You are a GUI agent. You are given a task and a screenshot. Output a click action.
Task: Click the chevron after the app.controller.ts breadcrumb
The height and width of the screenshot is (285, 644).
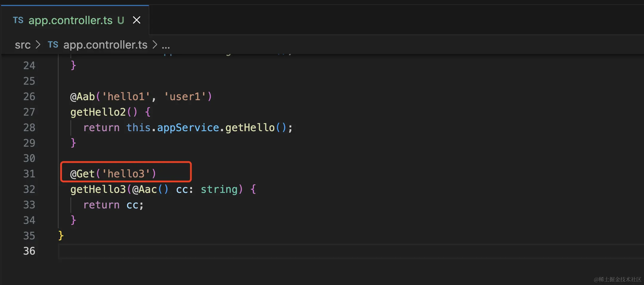pyautogui.click(x=154, y=45)
